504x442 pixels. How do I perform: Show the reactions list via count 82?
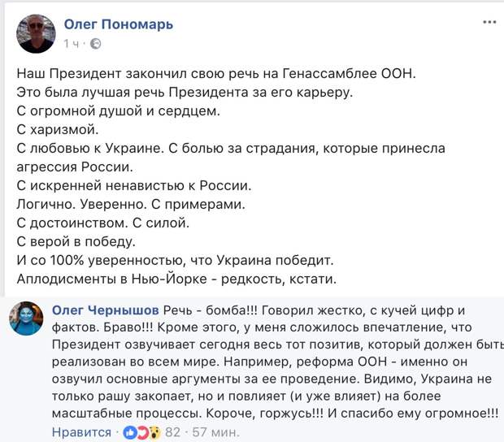(172, 432)
